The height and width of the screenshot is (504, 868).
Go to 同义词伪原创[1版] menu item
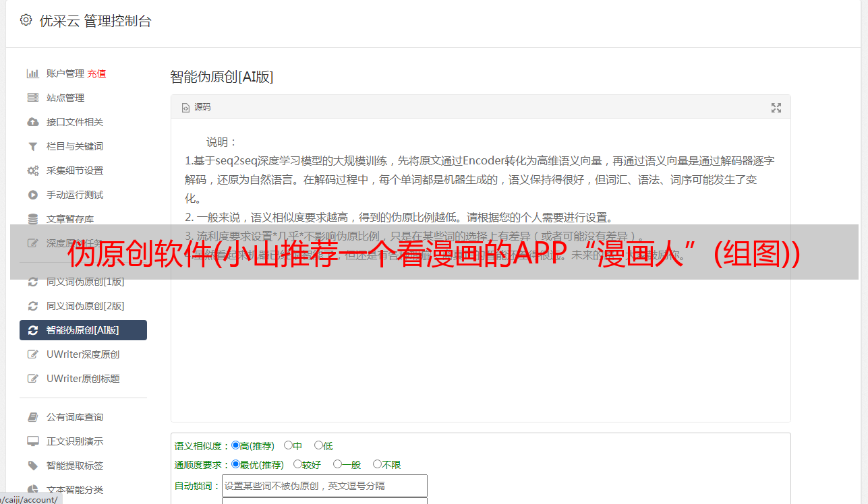tap(85, 282)
